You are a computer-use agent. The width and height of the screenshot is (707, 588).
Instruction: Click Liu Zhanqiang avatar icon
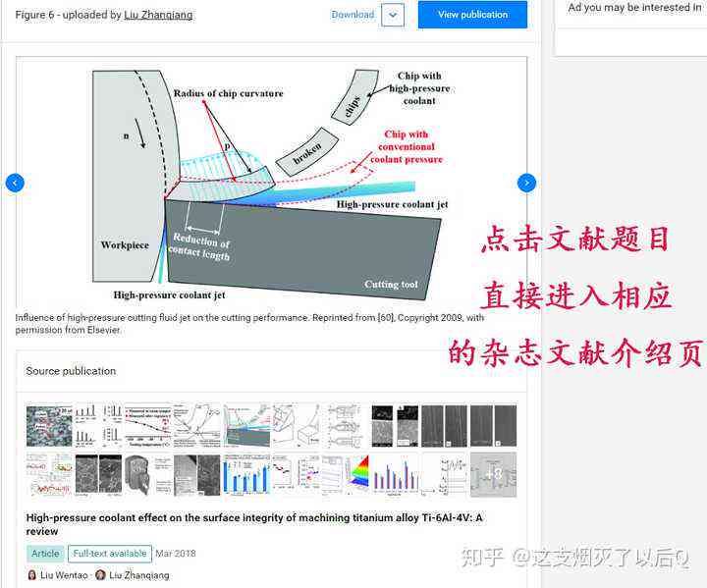100,575
